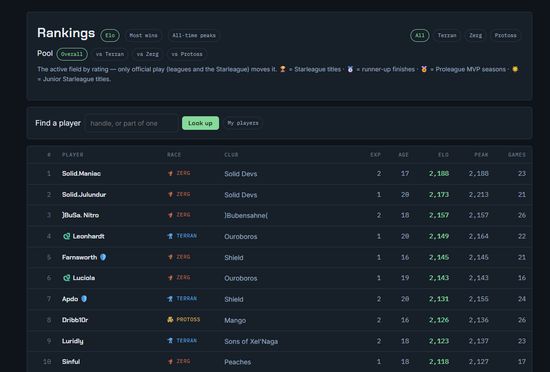Click the Zerg race icon for Farnsworth
The width and height of the screenshot is (550, 372).
point(170,257)
